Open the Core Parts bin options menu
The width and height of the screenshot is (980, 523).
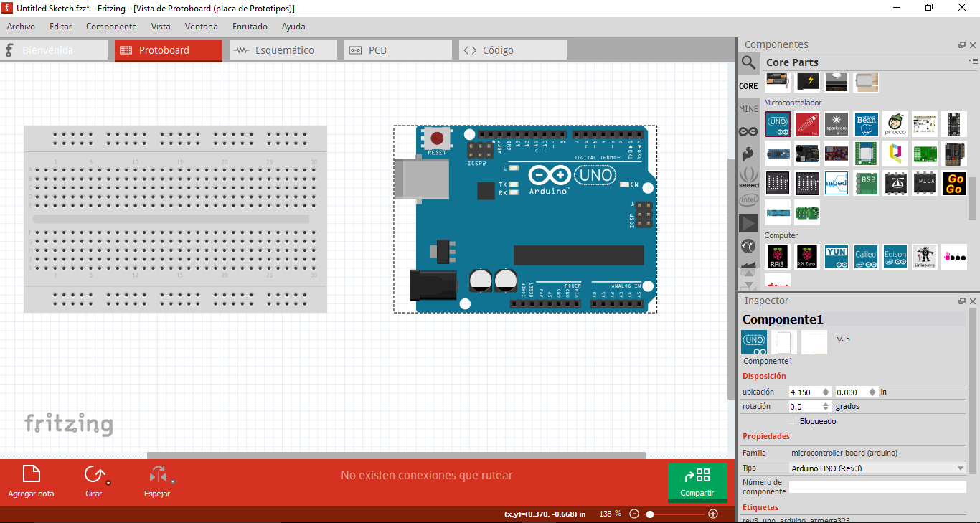(973, 62)
